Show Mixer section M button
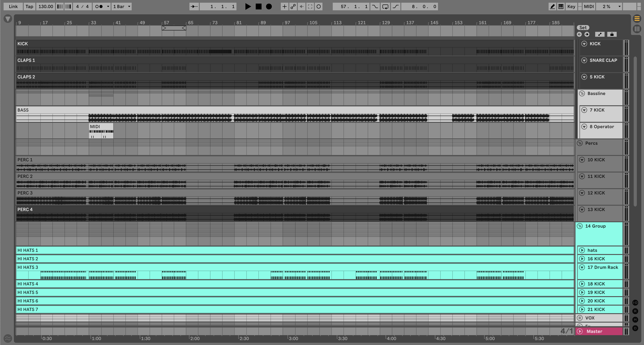This screenshot has height=345, width=644. tap(635, 319)
